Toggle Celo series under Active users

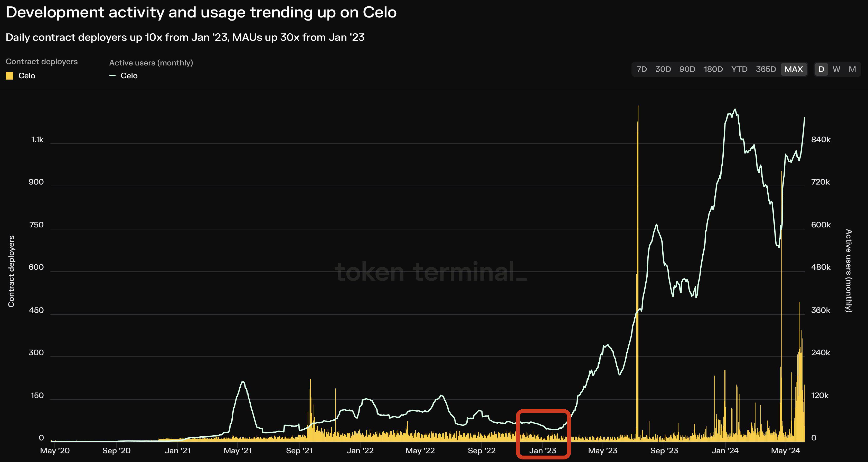pyautogui.click(x=129, y=76)
